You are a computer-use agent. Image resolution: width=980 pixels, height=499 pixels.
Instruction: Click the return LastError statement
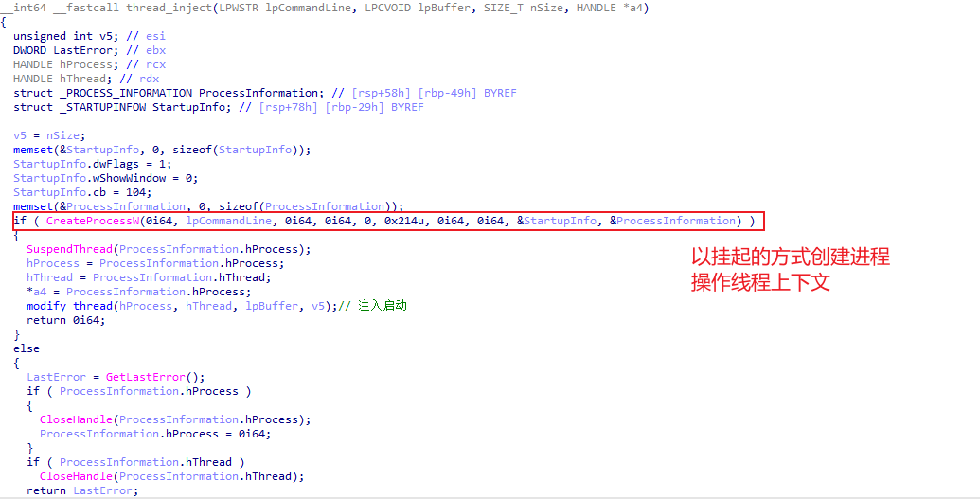tap(81, 490)
